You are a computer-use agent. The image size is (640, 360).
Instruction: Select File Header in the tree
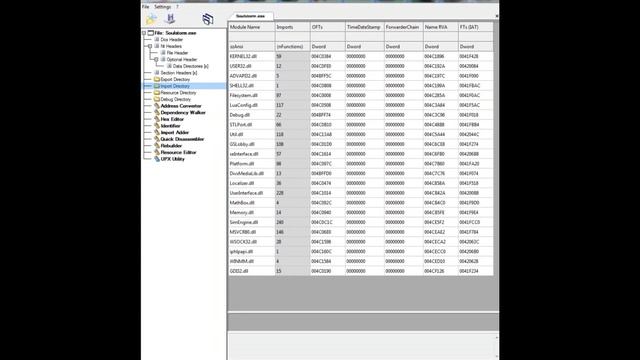(x=177, y=53)
